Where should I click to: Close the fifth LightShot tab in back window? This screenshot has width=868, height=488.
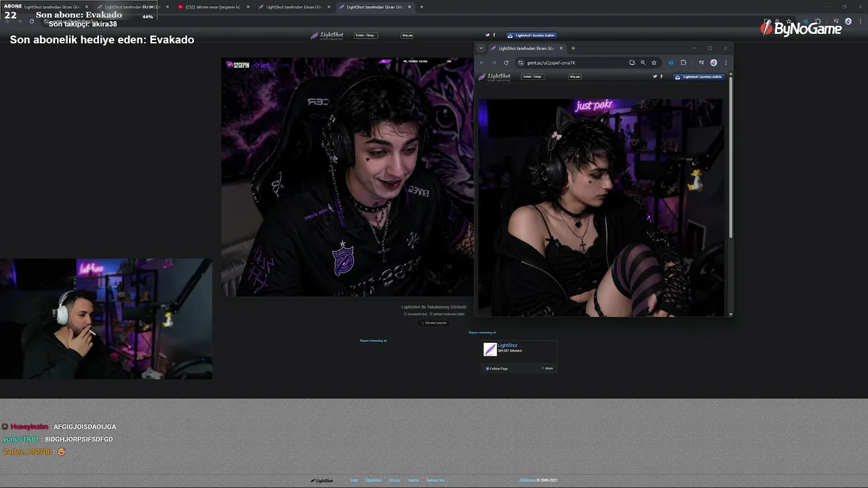(x=410, y=7)
